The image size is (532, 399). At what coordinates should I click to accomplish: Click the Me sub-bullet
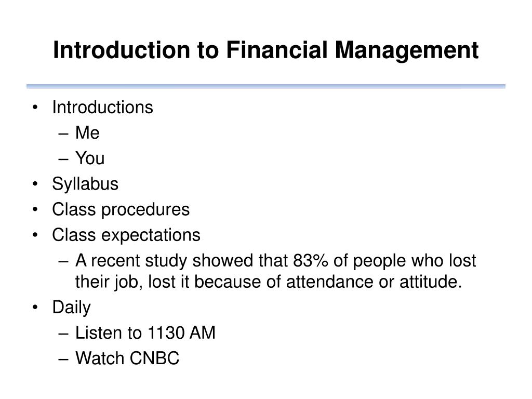point(87,132)
